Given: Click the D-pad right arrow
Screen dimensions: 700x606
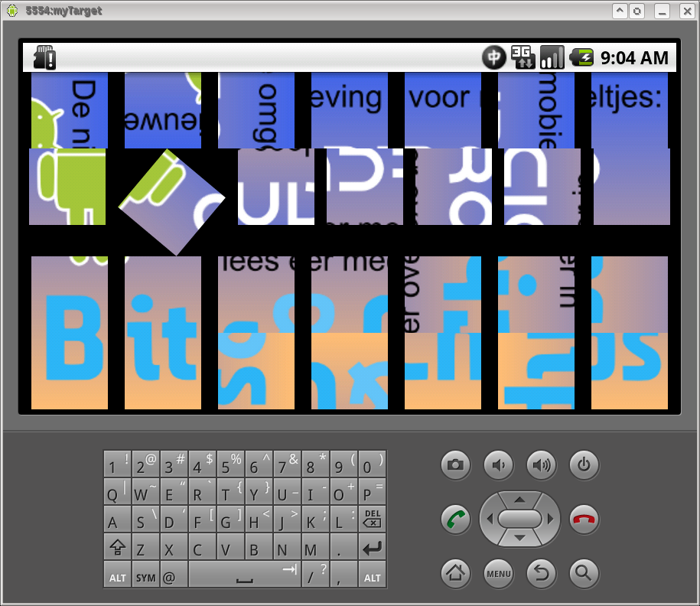Looking at the screenshot, I should [551, 519].
